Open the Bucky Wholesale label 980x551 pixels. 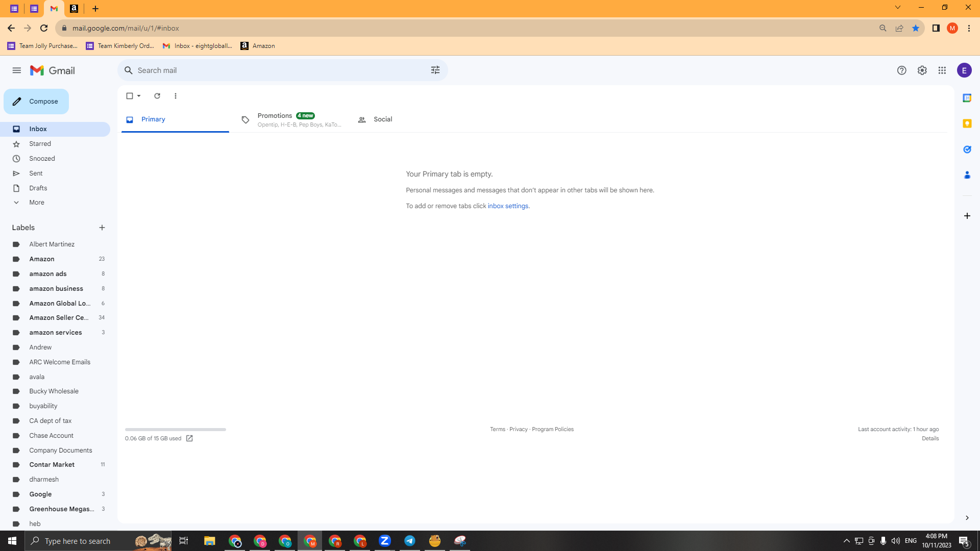point(55,391)
